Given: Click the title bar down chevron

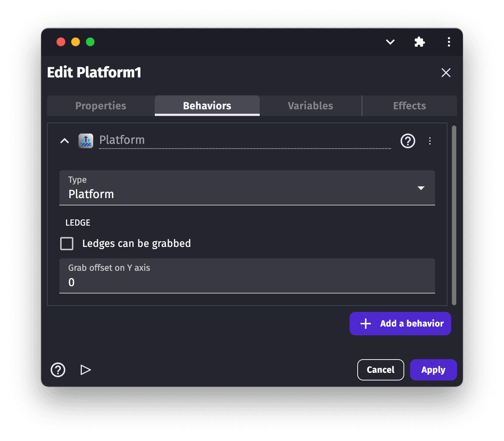Looking at the screenshot, I should pos(390,42).
